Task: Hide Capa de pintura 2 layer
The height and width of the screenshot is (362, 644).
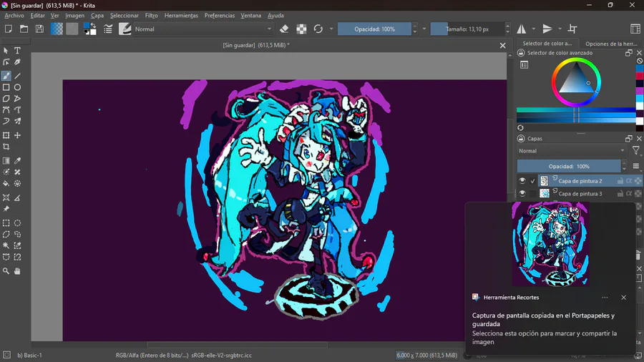Action: (x=522, y=180)
